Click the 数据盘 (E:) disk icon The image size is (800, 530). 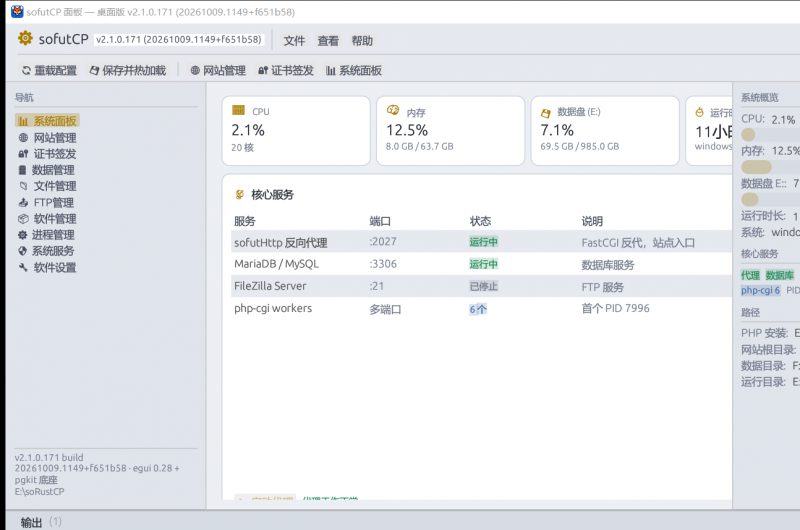point(545,113)
